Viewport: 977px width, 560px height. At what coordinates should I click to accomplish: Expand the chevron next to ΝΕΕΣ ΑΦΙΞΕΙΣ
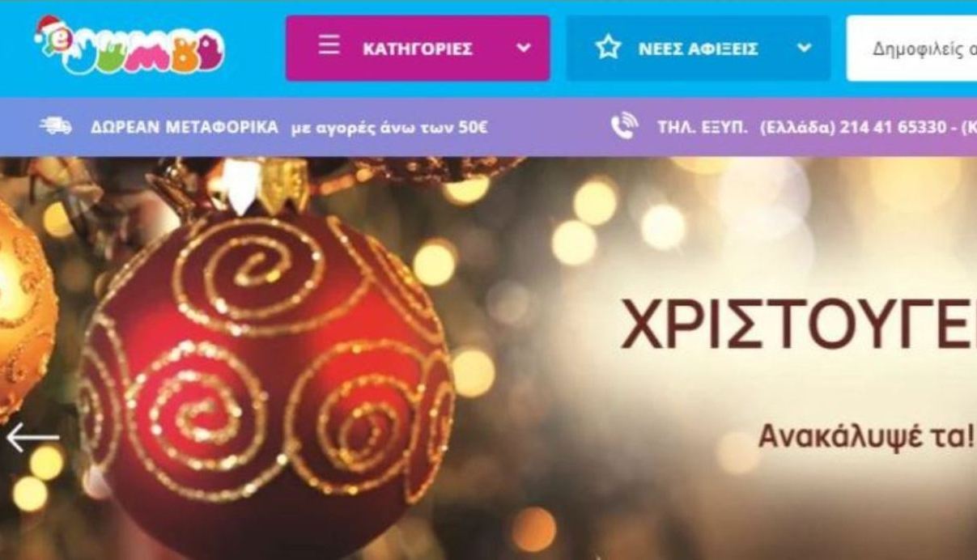click(x=804, y=49)
